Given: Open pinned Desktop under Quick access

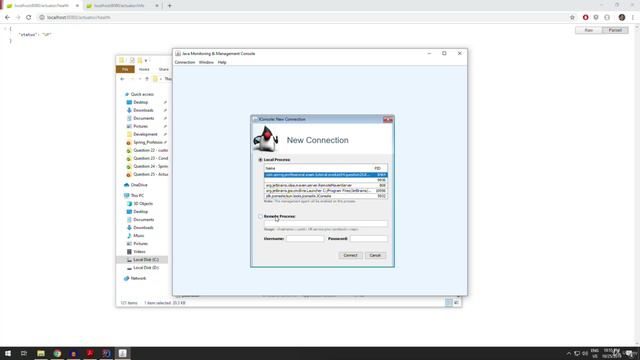Looking at the screenshot, I should pyautogui.click(x=140, y=102).
